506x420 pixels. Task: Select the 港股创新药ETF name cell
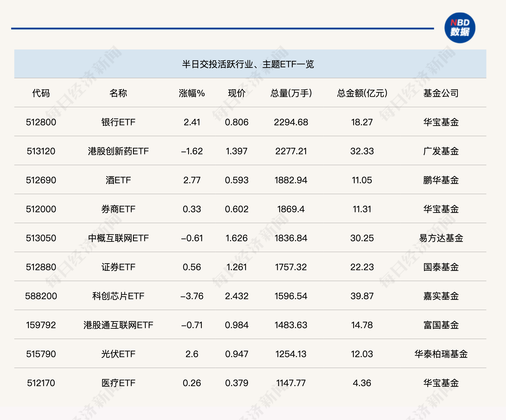click(x=118, y=151)
